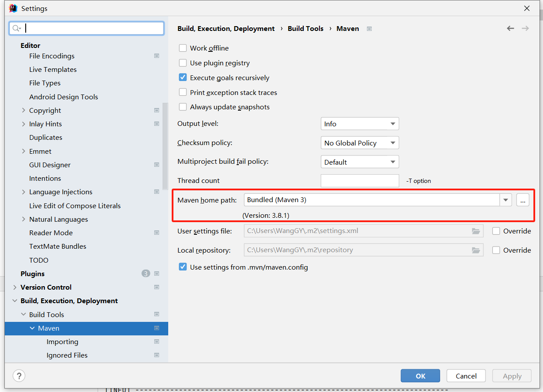The height and width of the screenshot is (392, 543).
Task: Click the browse (...) button for Maven home
Action: click(x=523, y=200)
